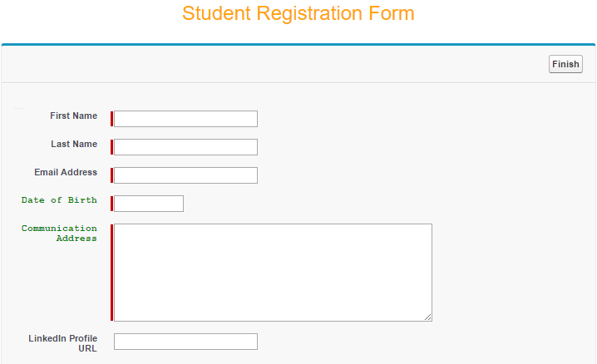Click the Date of Birth field
Screen dimensions: 597x364
(x=149, y=204)
